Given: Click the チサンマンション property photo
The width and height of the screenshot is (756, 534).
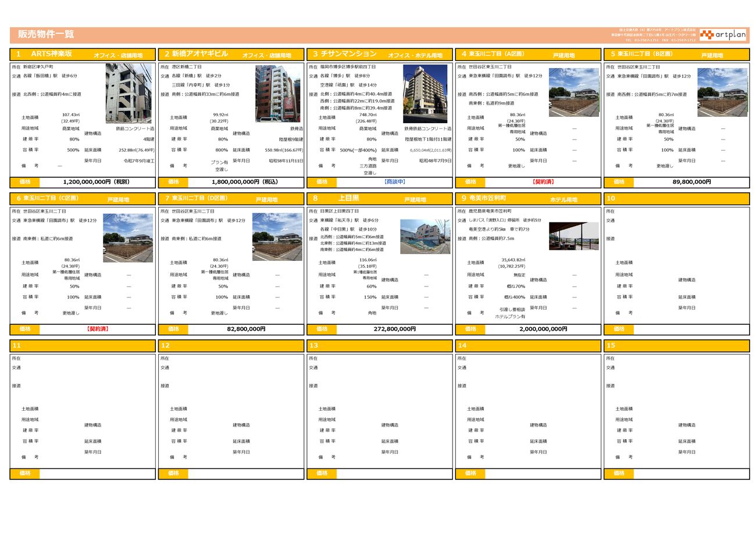Looking at the screenshot, I should pyautogui.click(x=425, y=93).
